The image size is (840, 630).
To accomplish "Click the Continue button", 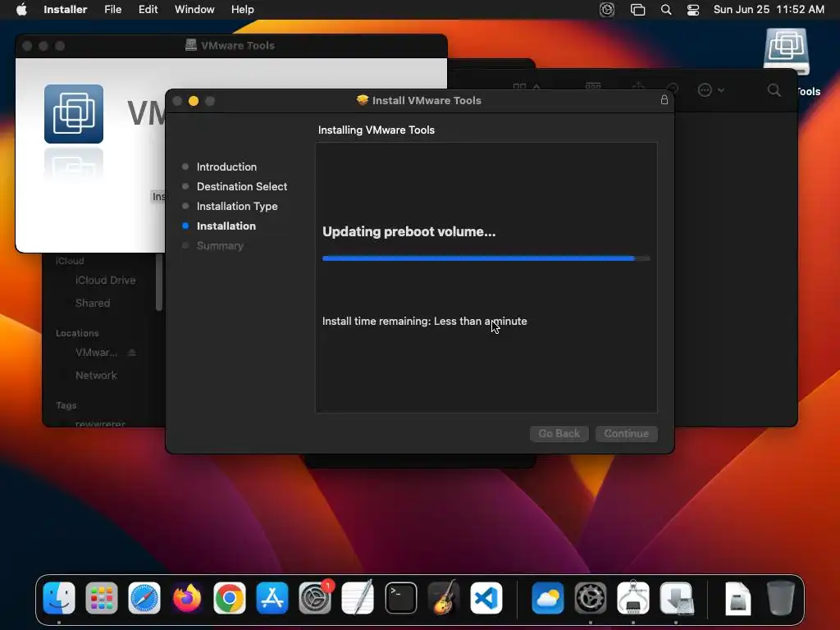I will point(626,433).
